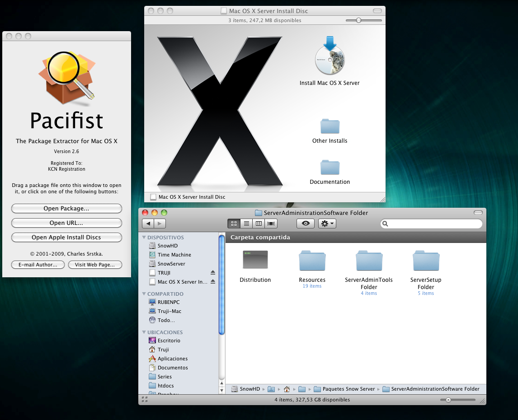The image size is (518, 420).
Task: Click Open URL… button in Pacifist
Action: (66, 223)
